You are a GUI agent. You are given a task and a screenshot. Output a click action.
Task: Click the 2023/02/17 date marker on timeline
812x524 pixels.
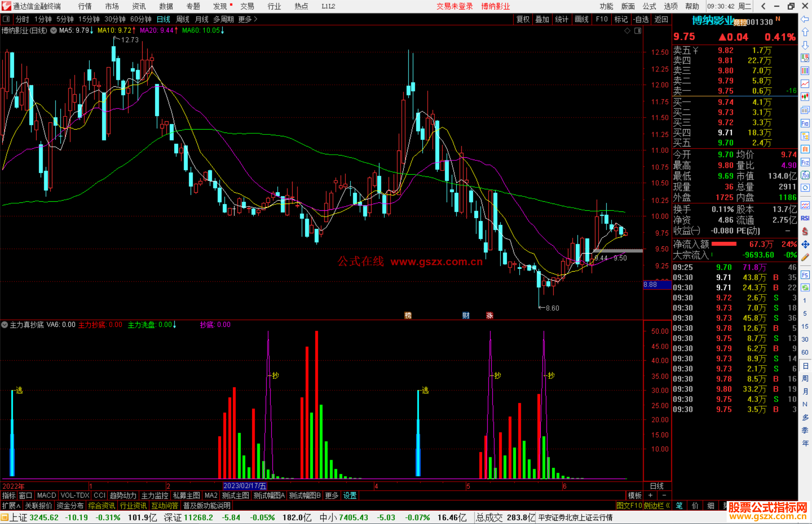(245, 486)
